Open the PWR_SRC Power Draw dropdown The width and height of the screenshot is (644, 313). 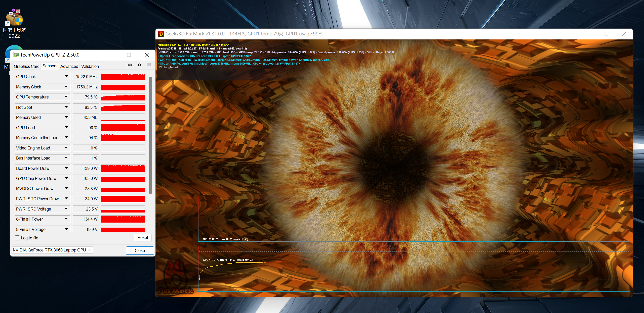pyautogui.click(x=66, y=198)
